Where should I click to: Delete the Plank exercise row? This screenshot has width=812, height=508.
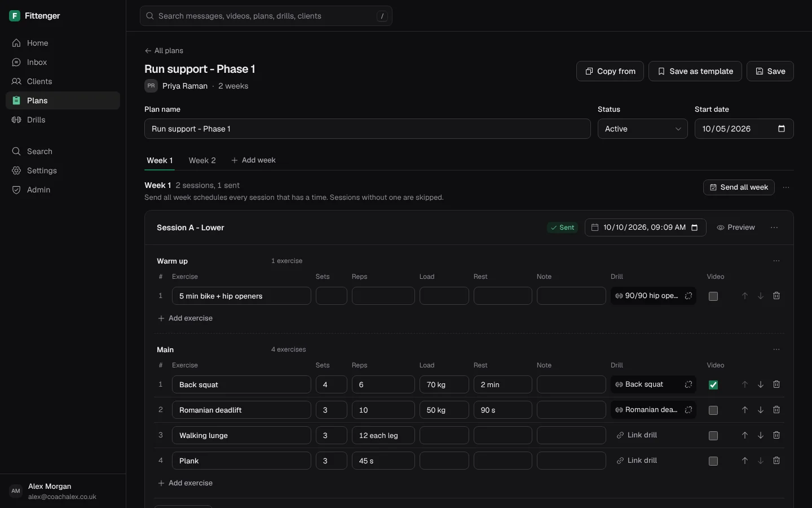click(776, 461)
